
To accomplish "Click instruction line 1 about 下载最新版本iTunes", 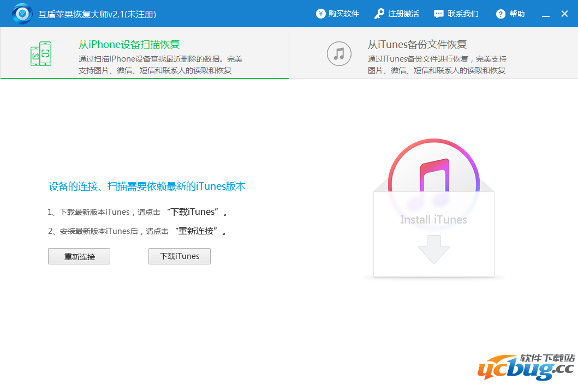I will point(138,212).
